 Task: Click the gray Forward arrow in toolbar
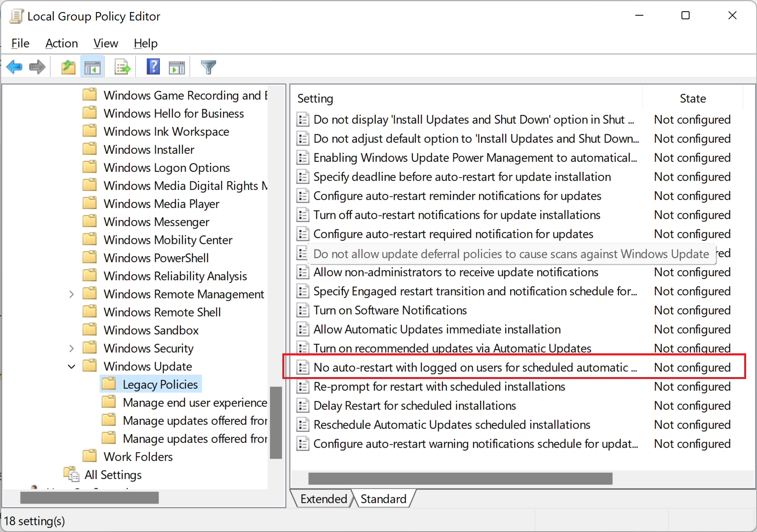[x=37, y=67]
